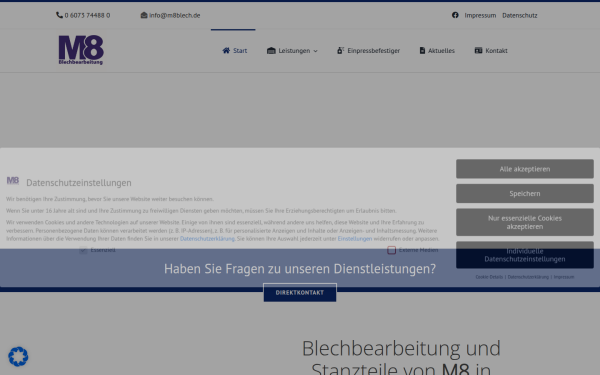Click small M8 logo in cookie dialog
600x375 pixels.
13,181
